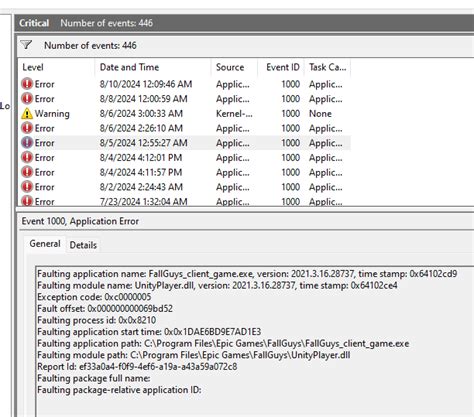Click the Faulting application name line
Screen dimensions: 474x417
pos(247,274)
